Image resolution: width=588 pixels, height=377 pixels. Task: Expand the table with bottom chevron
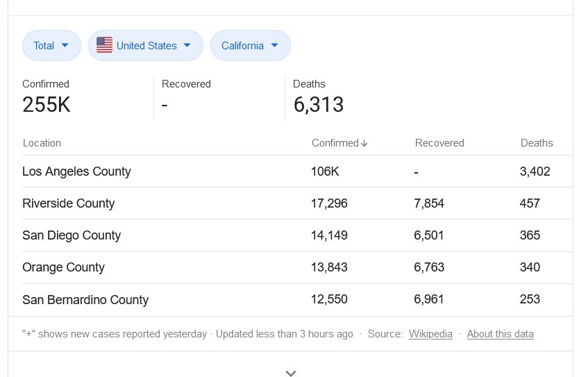coord(291,373)
